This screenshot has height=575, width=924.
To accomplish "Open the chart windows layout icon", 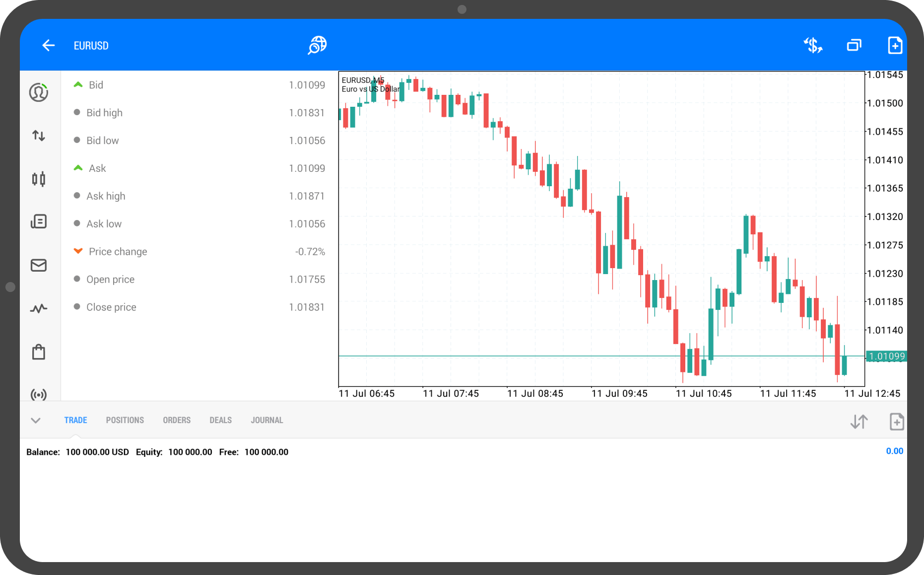I will tap(854, 46).
